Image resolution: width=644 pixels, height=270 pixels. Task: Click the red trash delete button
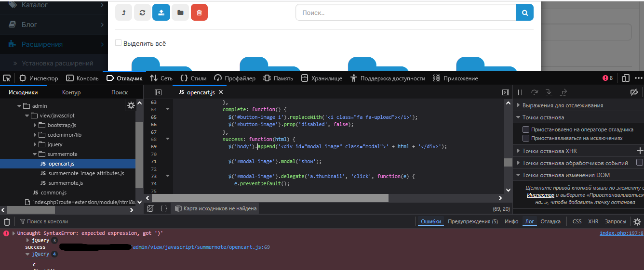[x=199, y=13]
